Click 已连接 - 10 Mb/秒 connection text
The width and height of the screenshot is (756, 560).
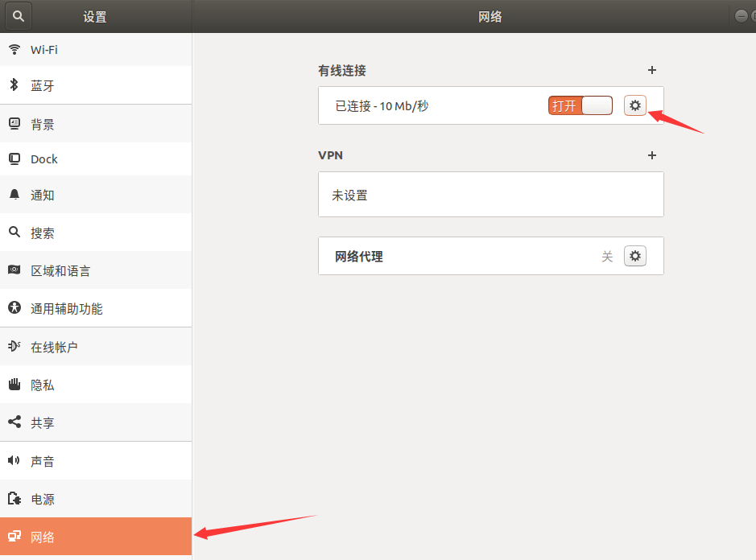pos(382,106)
